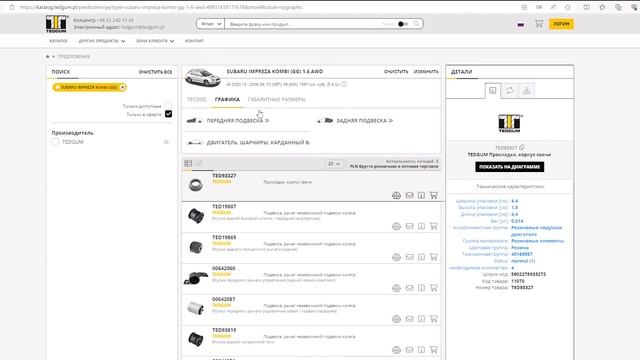Viewport: 640px width, 360px height.
Task: Add TED19869 to cart
Action: pyautogui.click(x=433, y=257)
